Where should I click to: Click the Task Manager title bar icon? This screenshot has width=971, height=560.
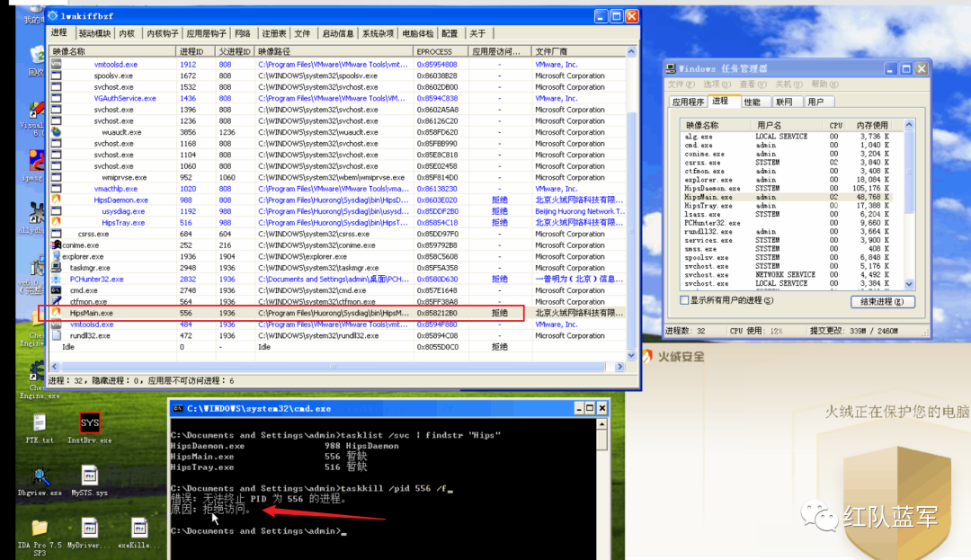coord(671,68)
